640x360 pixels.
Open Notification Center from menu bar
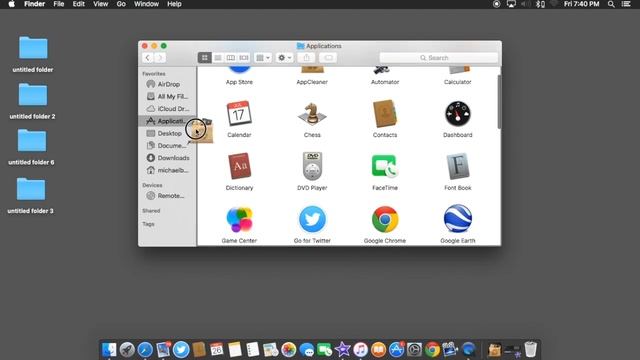click(626, 4)
